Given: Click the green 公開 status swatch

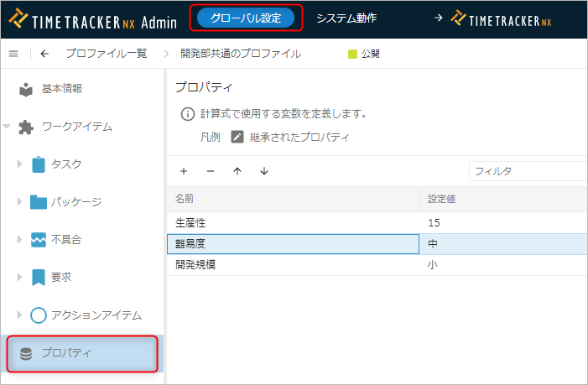Looking at the screenshot, I should (352, 54).
